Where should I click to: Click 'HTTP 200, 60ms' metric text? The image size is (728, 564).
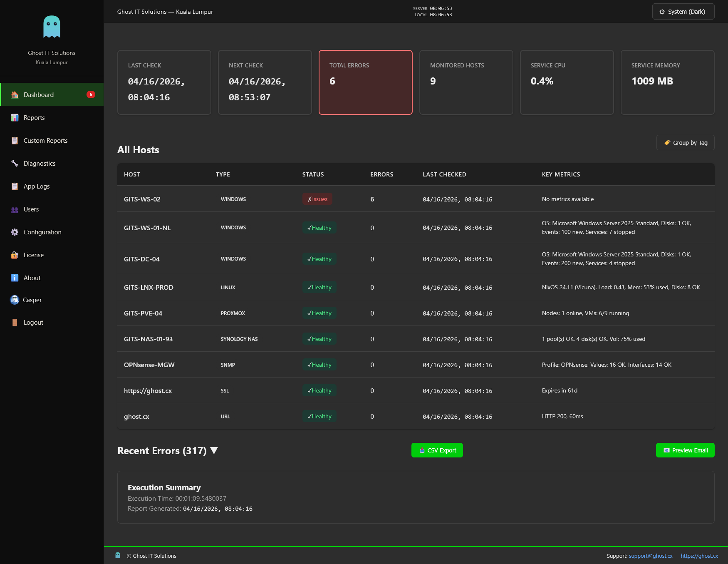562,416
